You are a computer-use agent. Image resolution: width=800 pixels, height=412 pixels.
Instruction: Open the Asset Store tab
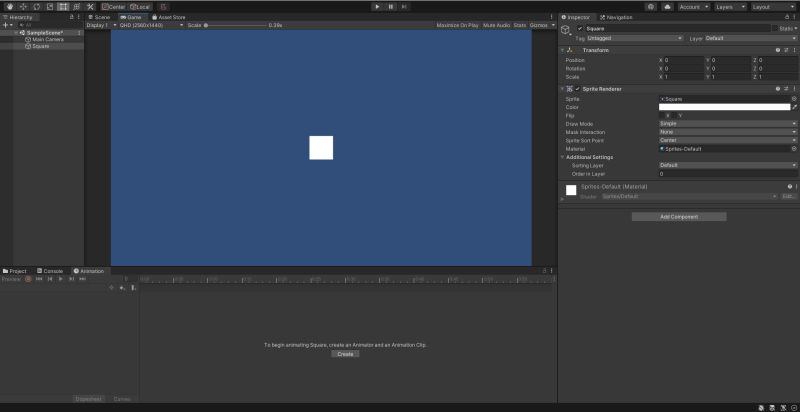click(x=169, y=17)
